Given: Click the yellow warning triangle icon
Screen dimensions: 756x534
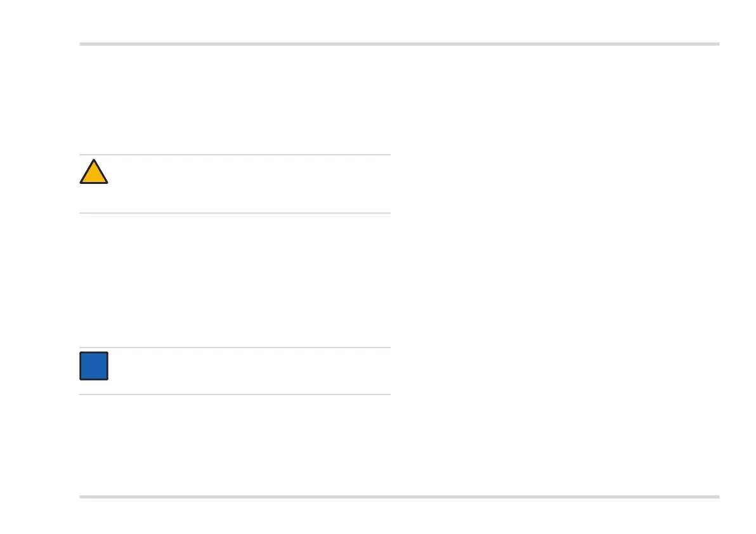Looking at the screenshot, I should click(x=93, y=173).
